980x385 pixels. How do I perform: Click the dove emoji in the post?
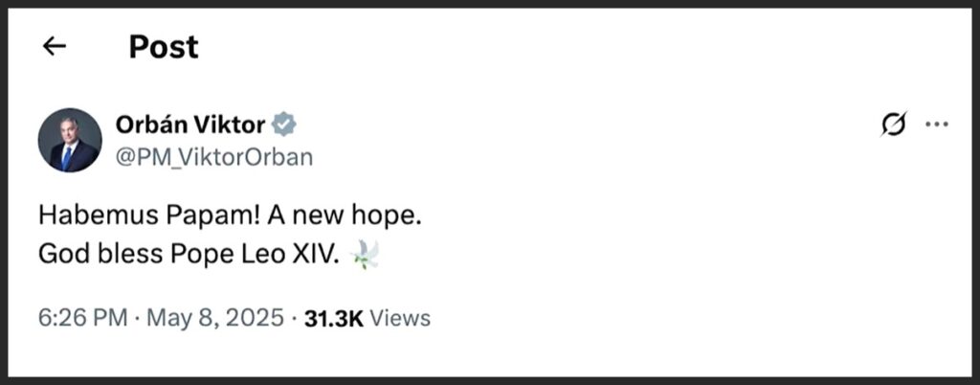(x=365, y=255)
